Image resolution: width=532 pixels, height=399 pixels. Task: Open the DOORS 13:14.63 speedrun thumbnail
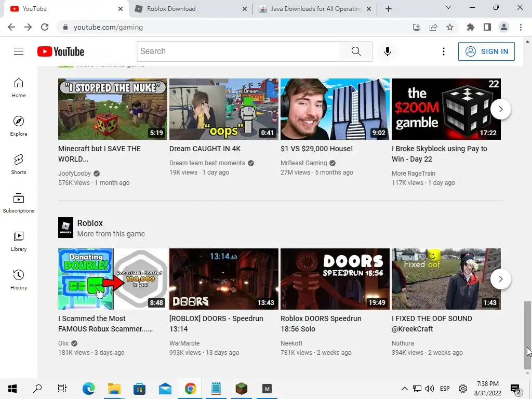point(223,279)
